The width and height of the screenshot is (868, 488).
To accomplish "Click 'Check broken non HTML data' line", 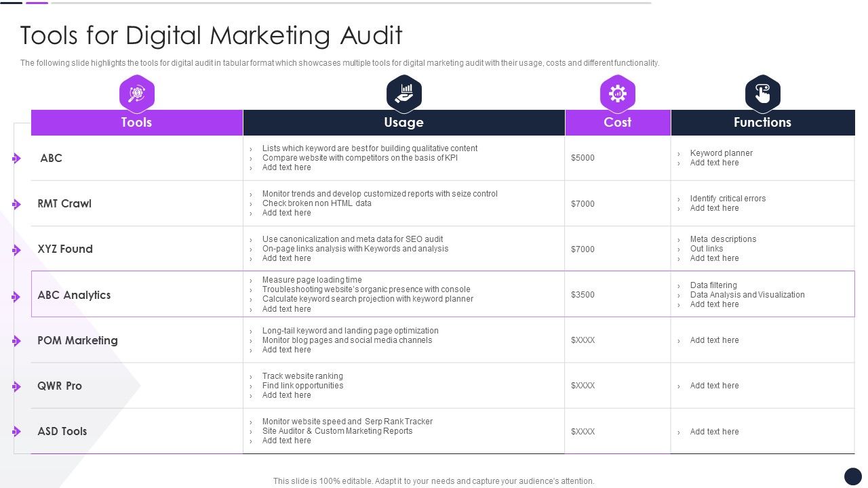I will coord(317,203).
